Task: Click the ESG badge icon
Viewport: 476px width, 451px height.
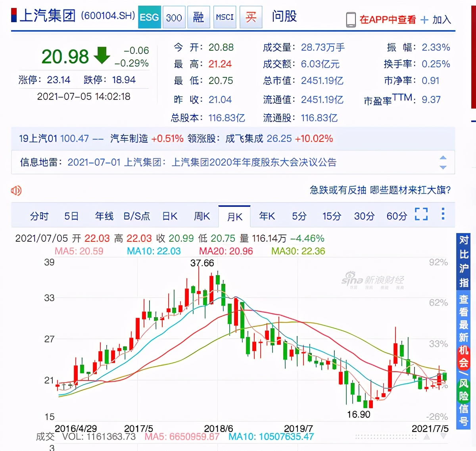Action: click(149, 17)
